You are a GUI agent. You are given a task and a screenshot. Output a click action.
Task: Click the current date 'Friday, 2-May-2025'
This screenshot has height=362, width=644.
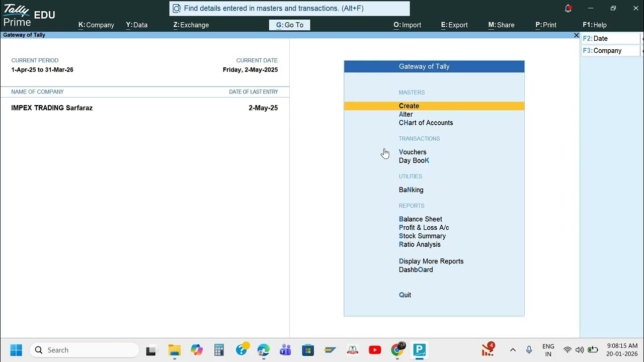click(x=250, y=70)
